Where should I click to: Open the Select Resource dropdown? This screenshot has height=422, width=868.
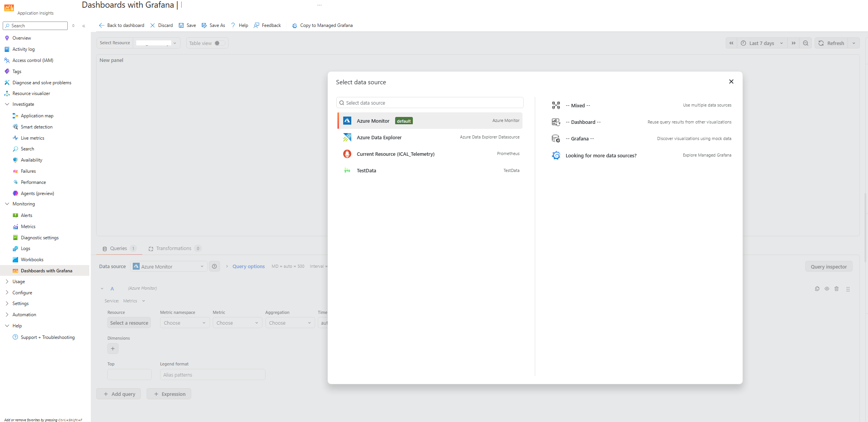156,43
